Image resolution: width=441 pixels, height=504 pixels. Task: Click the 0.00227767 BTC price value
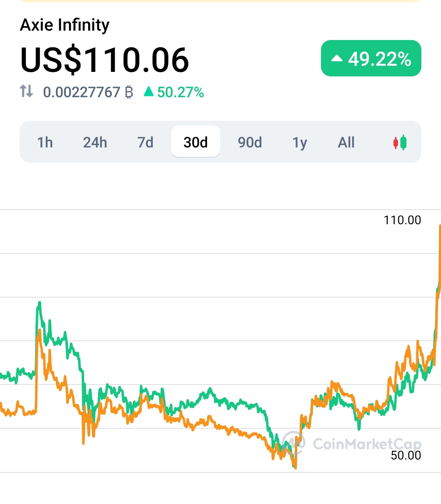[82, 92]
